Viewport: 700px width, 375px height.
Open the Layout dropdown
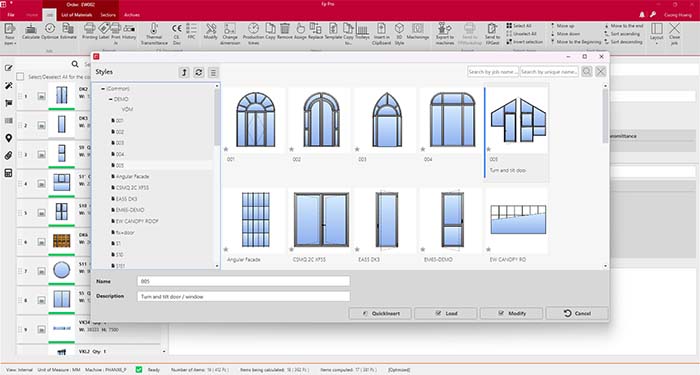pos(656,34)
